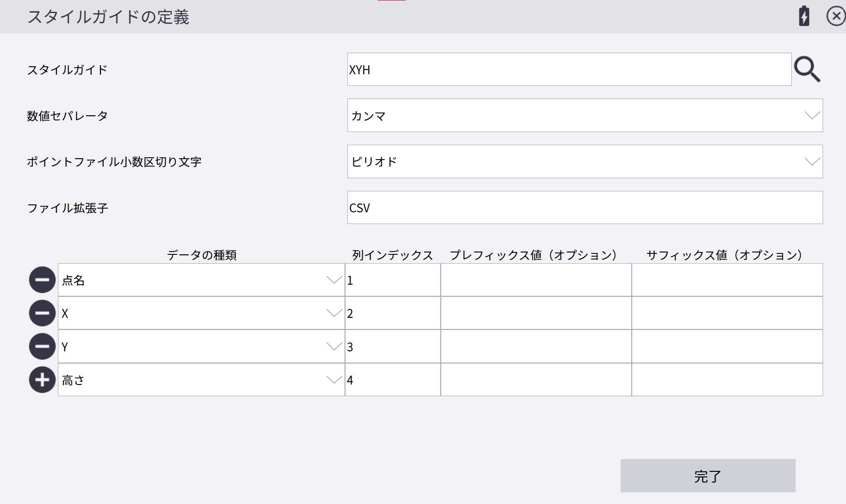Remove the X row with minus icon
Image resolution: width=846 pixels, height=504 pixels.
click(42, 313)
